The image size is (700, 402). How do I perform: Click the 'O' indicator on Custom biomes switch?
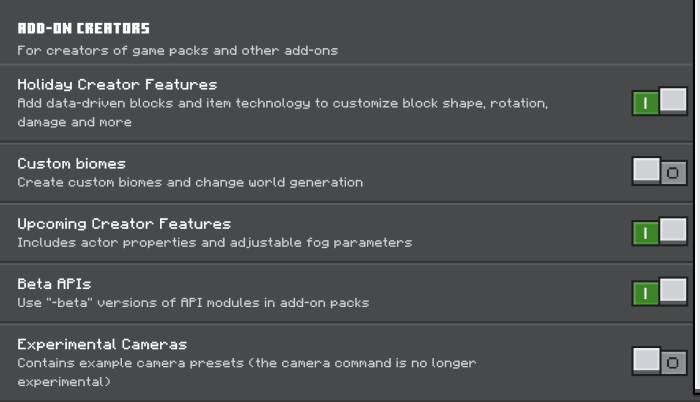click(673, 173)
